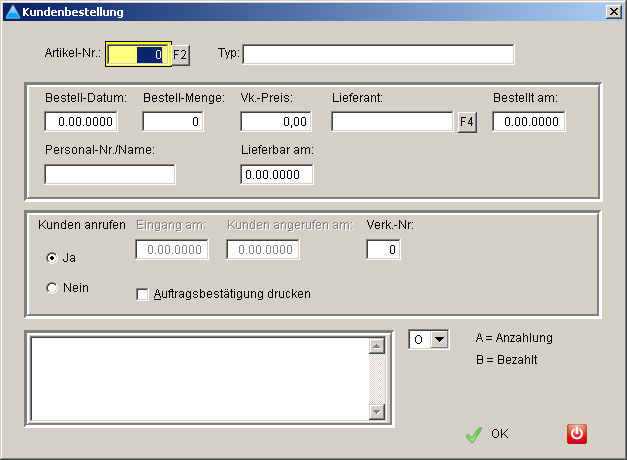This screenshot has width=627, height=460.
Task: Expand the payment status dropdown
Action: [439, 340]
